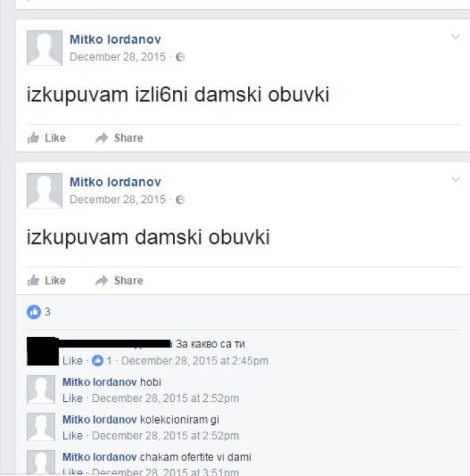Open Mitko Iordanov profile from first post header
This screenshot has width=470, height=476.
(115, 39)
